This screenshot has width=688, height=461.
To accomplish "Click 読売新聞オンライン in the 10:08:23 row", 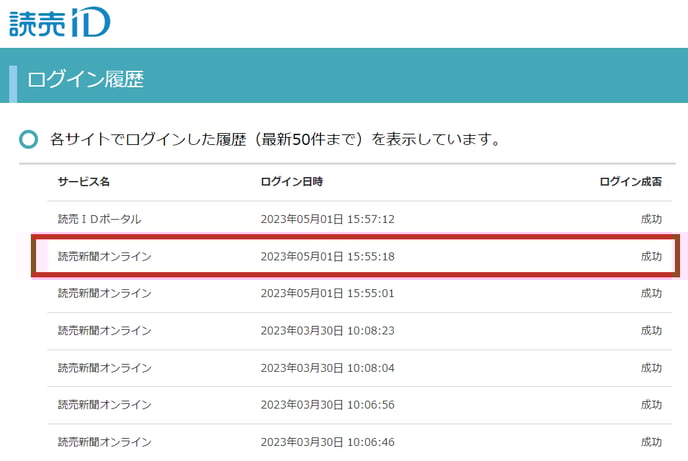I will point(104,330).
